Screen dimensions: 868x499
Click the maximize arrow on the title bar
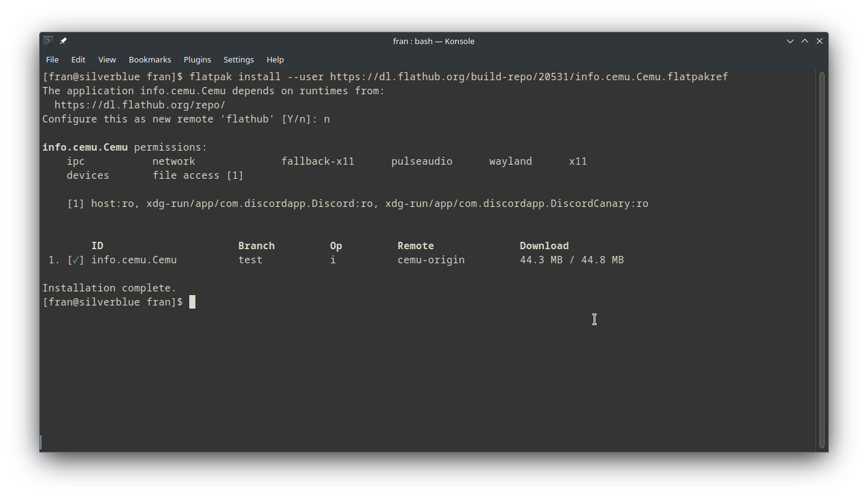(x=804, y=40)
